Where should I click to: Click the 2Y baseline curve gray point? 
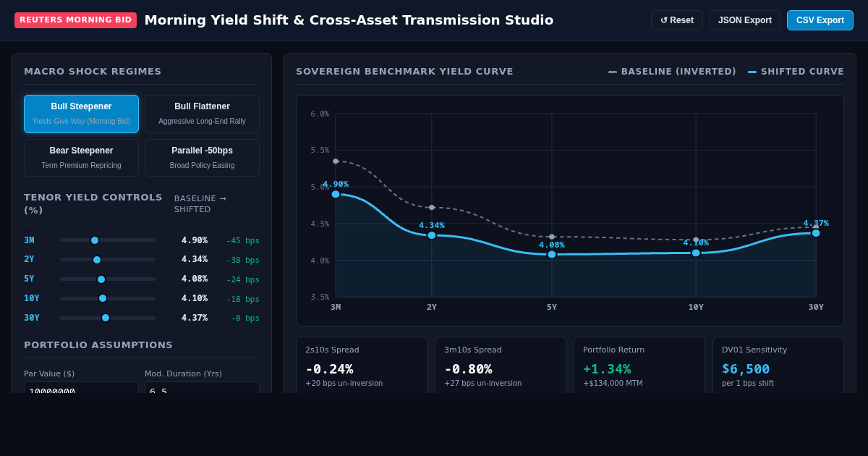(432, 208)
